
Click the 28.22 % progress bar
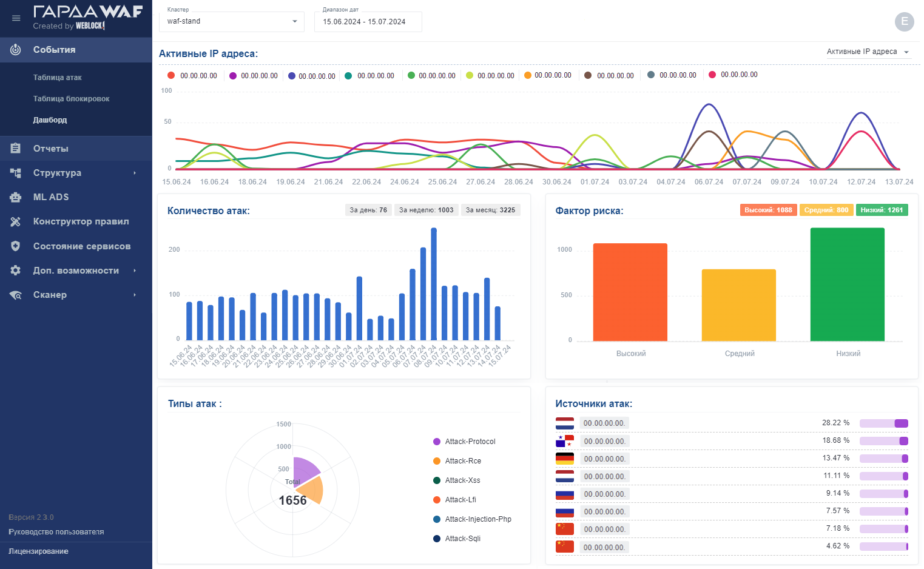(x=884, y=423)
